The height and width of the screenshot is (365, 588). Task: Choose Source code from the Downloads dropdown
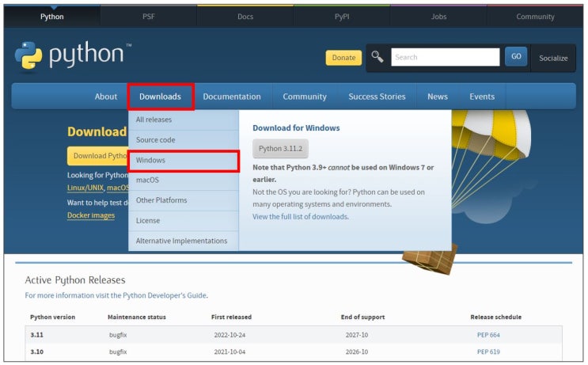(184, 140)
